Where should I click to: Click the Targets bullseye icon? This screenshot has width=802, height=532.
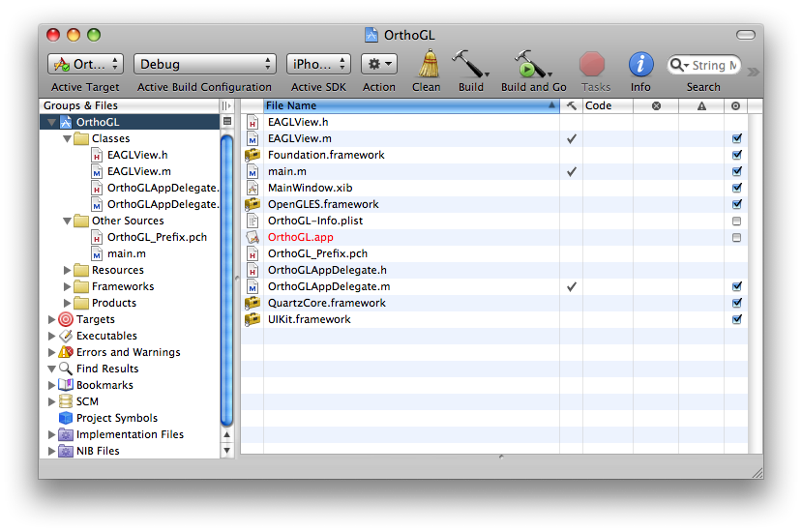coord(66,319)
